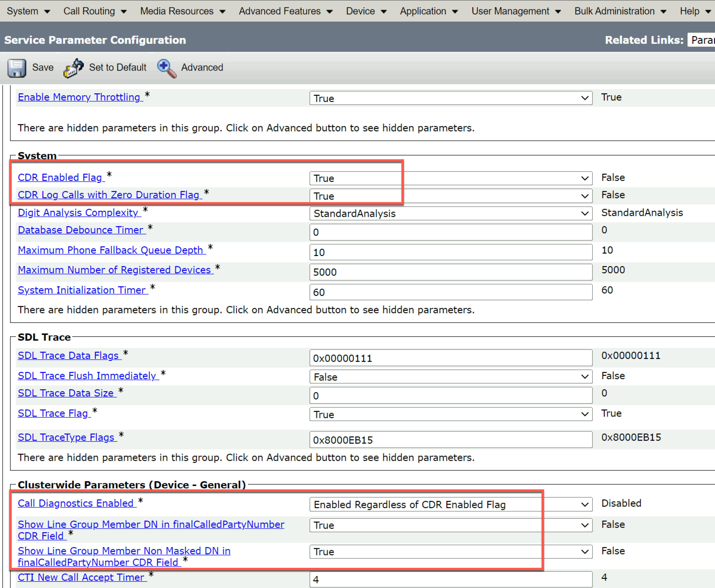The width and height of the screenshot is (715, 588).
Task: Click Maximum Phone Fallback Queue Depth field
Action: [x=451, y=252]
